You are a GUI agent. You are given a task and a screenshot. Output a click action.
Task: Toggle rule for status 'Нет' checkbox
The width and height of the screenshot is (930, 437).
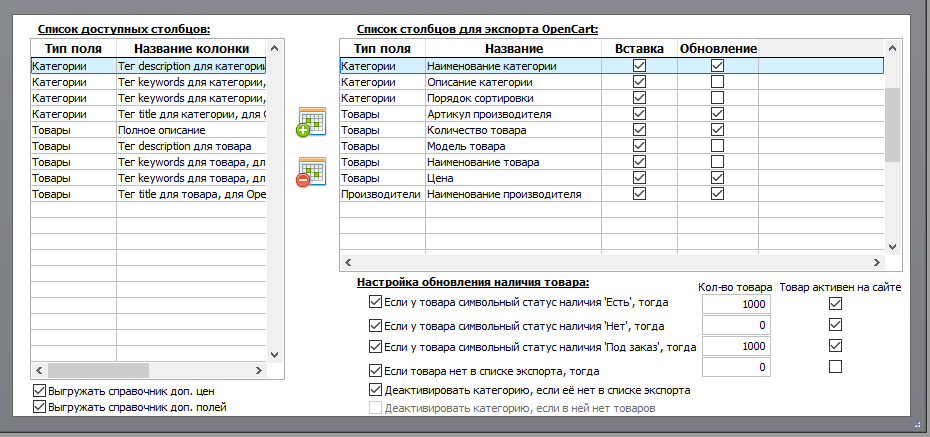375,326
